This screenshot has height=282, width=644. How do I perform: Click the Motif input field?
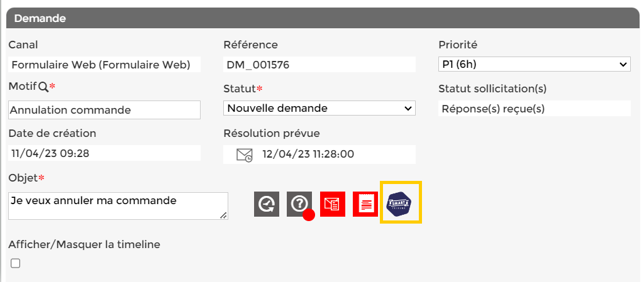[104, 110]
